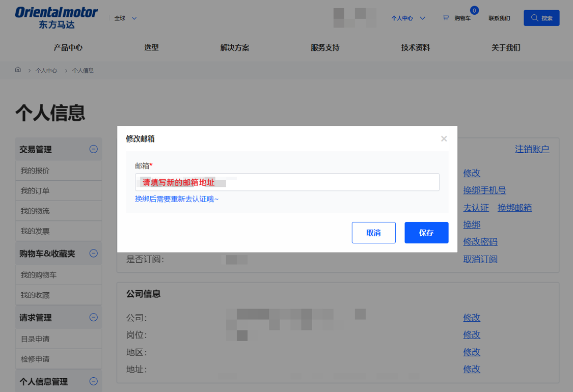Click the 保存 button to save email
573x392 pixels.
pos(426,233)
